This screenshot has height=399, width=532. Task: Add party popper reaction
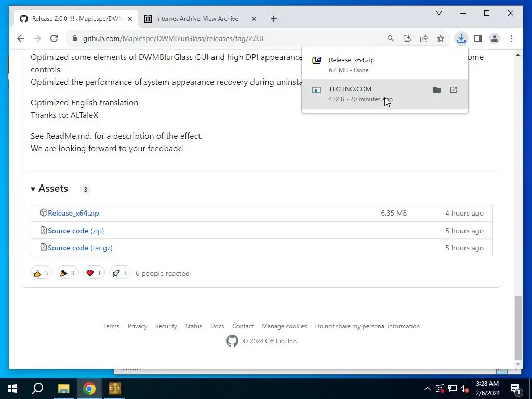68,273
